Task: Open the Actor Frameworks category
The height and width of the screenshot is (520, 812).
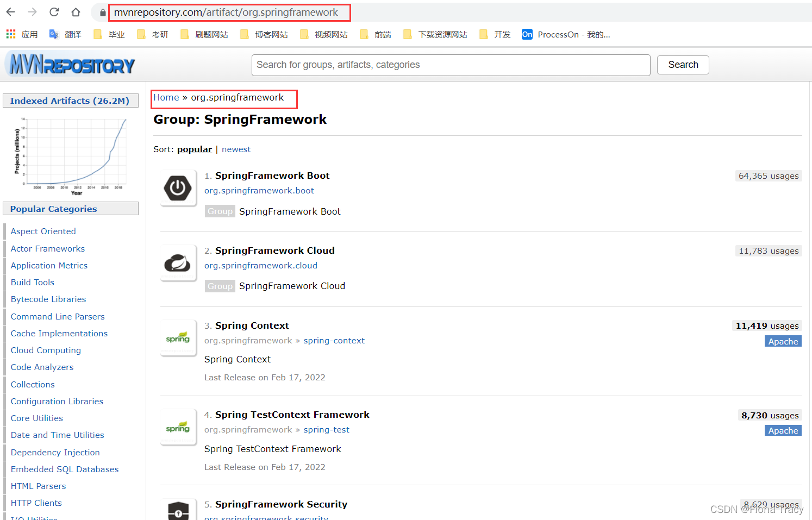Action: pos(48,249)
